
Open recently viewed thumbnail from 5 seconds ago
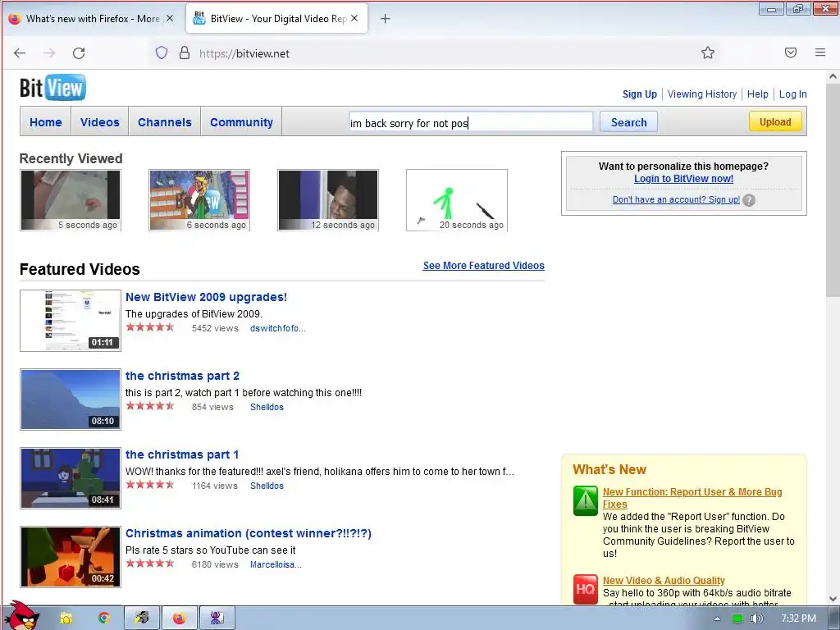tap(71, 200)
